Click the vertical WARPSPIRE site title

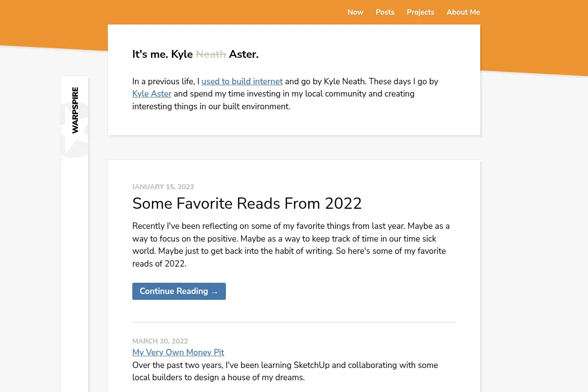(75, 110)
